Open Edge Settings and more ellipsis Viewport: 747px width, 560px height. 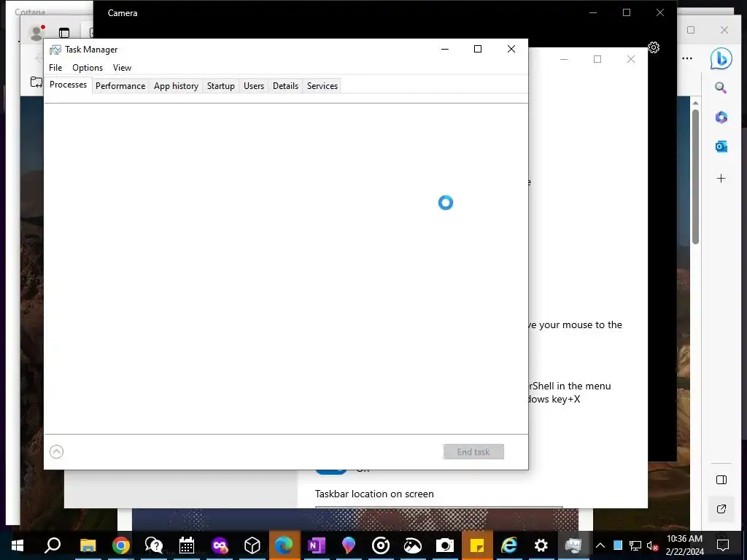687,58
